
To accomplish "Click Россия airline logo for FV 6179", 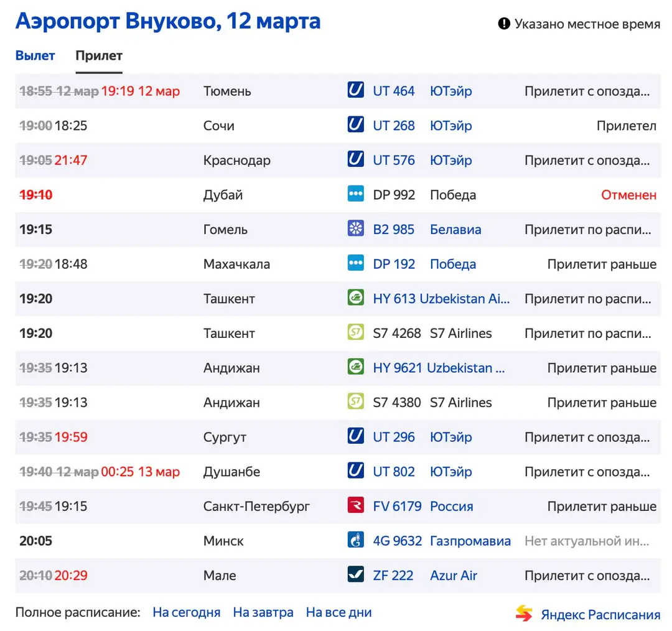I will pos(355,506).
